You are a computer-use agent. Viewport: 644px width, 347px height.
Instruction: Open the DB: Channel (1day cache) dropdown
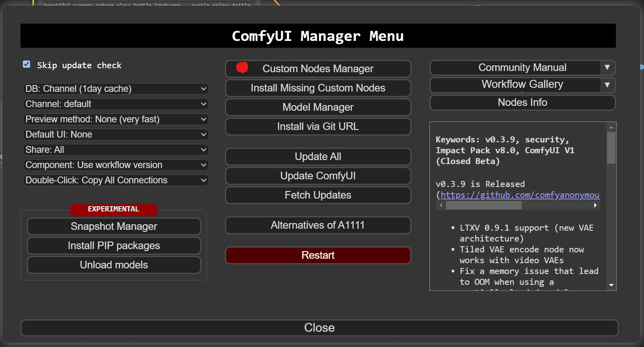[x=116, y=89]
